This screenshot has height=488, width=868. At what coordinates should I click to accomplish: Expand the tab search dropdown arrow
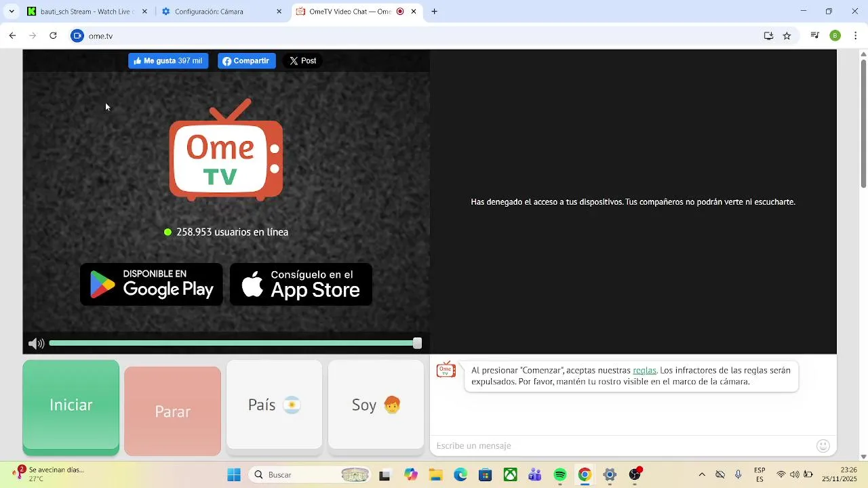[11, 12]
